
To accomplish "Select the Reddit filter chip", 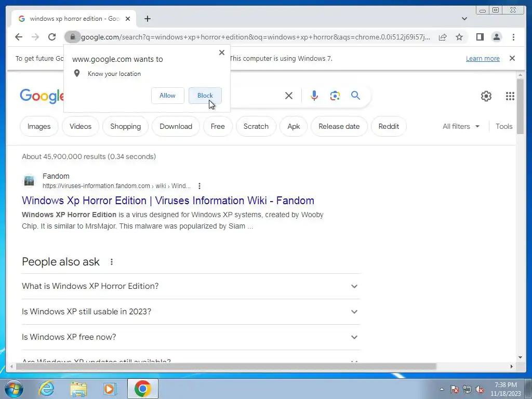I will 389,126.
